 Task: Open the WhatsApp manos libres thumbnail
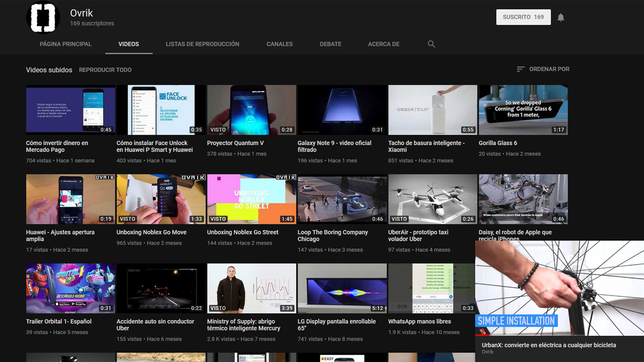tap(432, 288)
